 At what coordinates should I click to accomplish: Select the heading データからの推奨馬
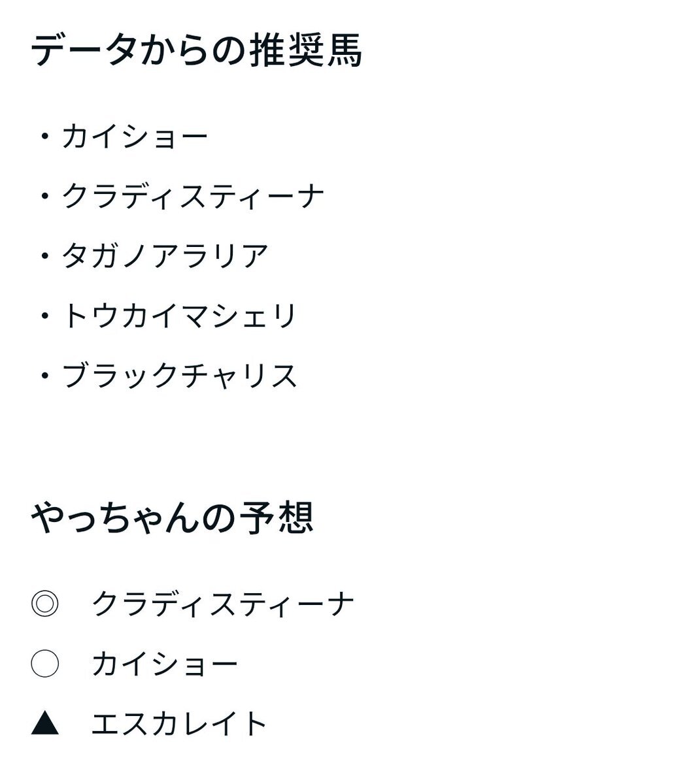click(196, 50)
